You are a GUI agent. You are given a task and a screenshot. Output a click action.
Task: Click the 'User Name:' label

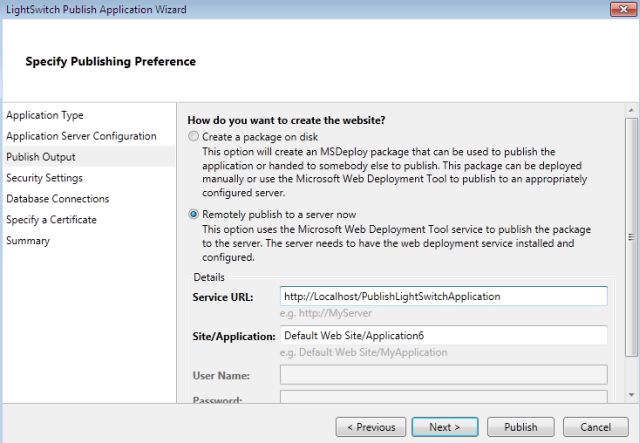tap(221, 376)
